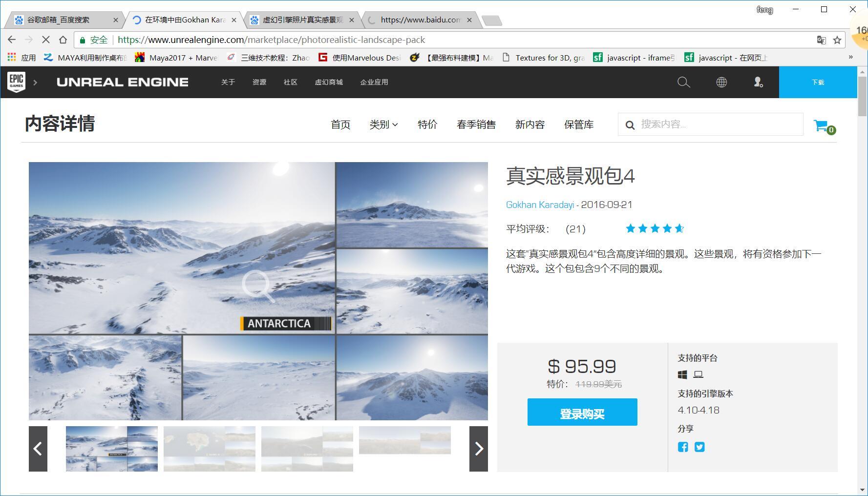
Task: Click the Windows platform icon
Action: 682,374
